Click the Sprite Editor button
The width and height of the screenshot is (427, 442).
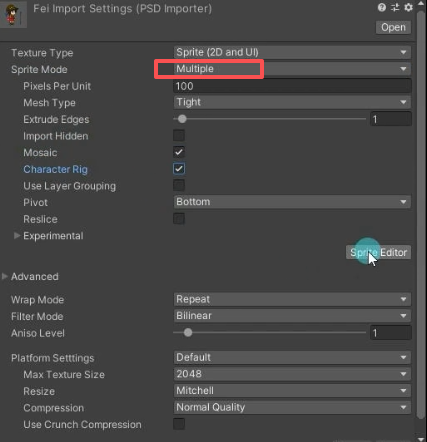pyautogui.click(x=378, y=253)
